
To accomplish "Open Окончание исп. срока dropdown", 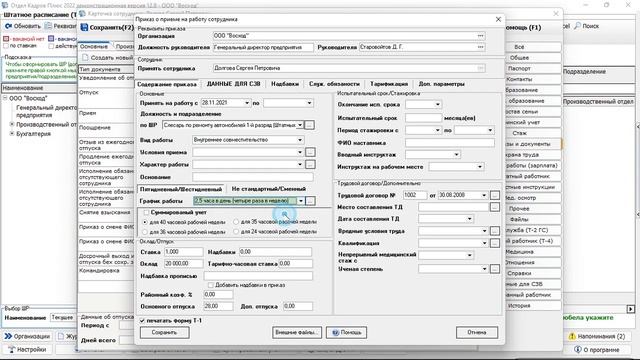I will click(x=438, y=104).
